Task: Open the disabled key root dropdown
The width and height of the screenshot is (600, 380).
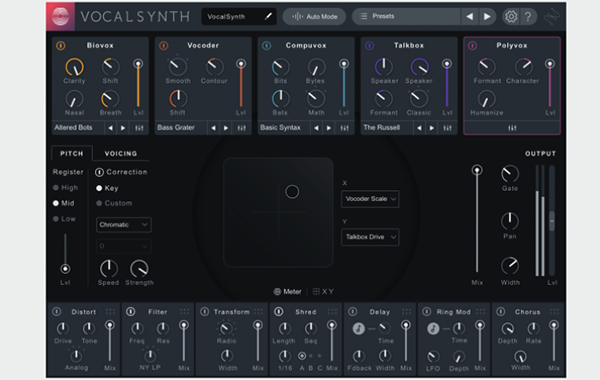Action: point(124,246)
